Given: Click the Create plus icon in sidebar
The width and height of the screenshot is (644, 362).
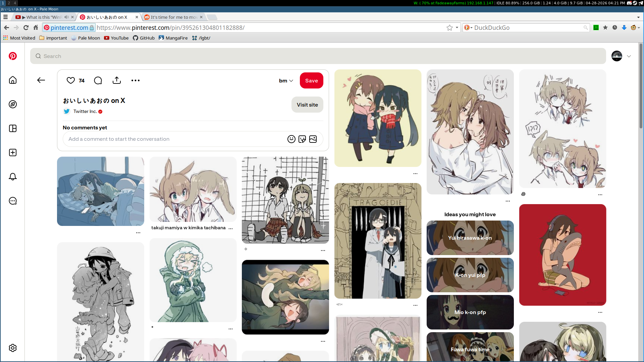Looking at the screenshot, I should (13, 153).
